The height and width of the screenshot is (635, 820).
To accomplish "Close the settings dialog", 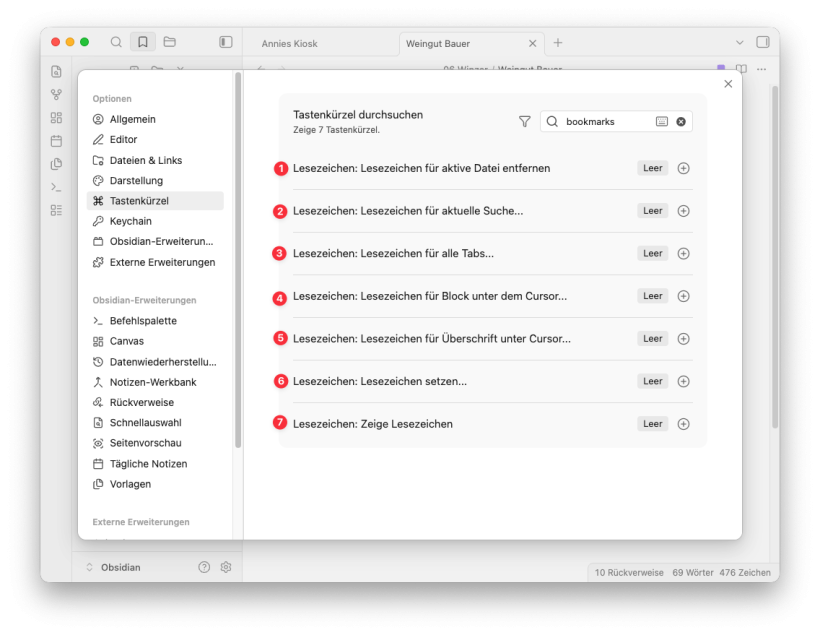I will point(728,84).
